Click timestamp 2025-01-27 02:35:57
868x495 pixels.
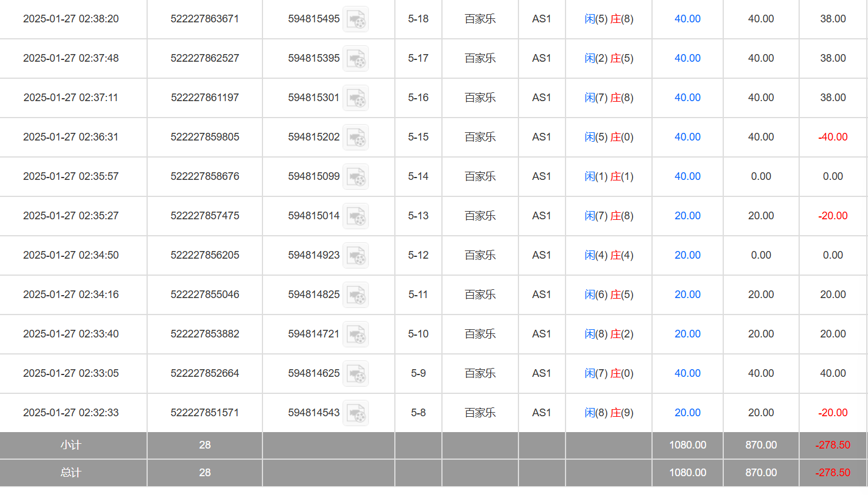coord(71,176)
